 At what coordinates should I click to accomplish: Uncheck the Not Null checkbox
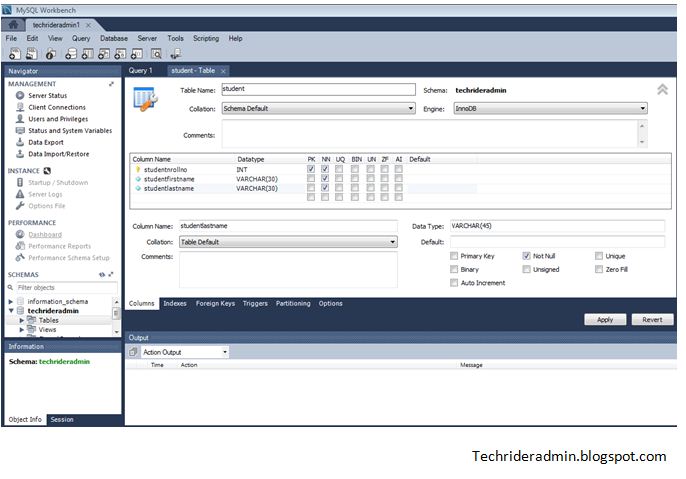pos(527,256)
